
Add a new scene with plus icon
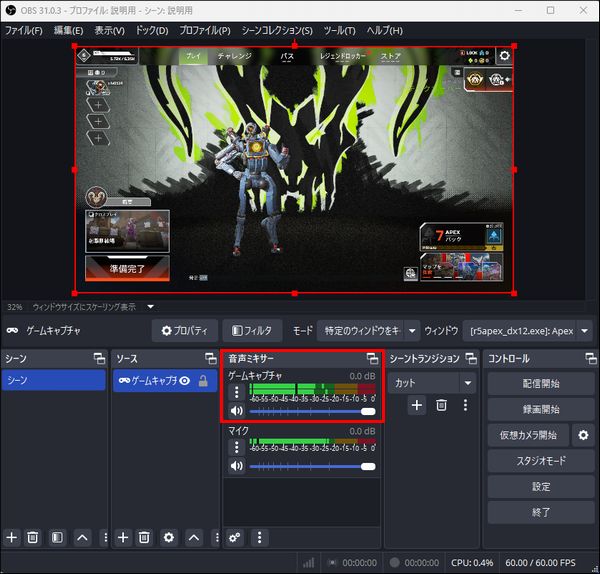(11, 538)
